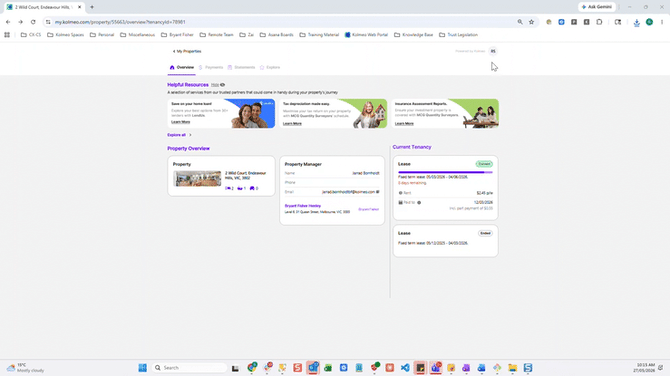Click the bathrooms icon on Property card
Image resolution: width=670 pixels, height=376 pixels.
241,188
